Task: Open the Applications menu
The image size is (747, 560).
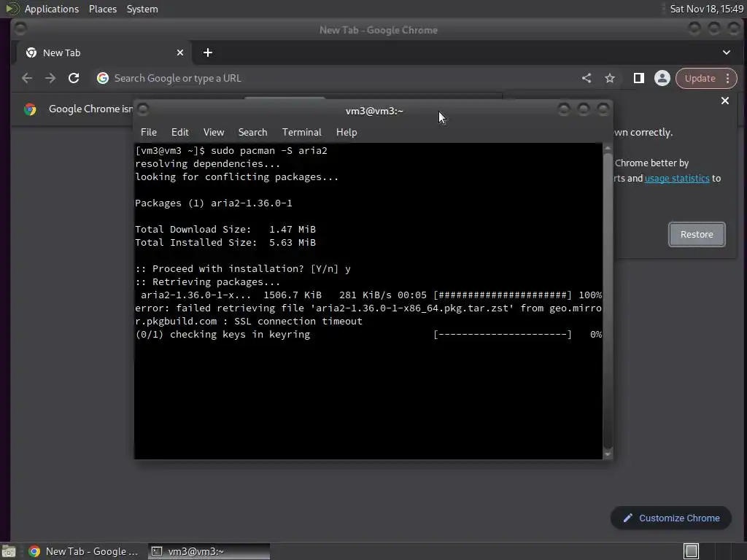Action: (x=52, y=9)
